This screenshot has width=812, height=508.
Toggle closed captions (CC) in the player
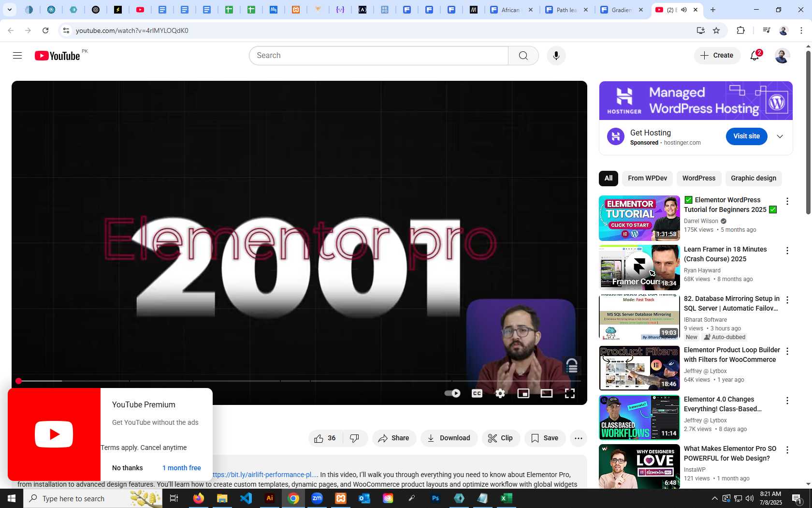[477, 393]
